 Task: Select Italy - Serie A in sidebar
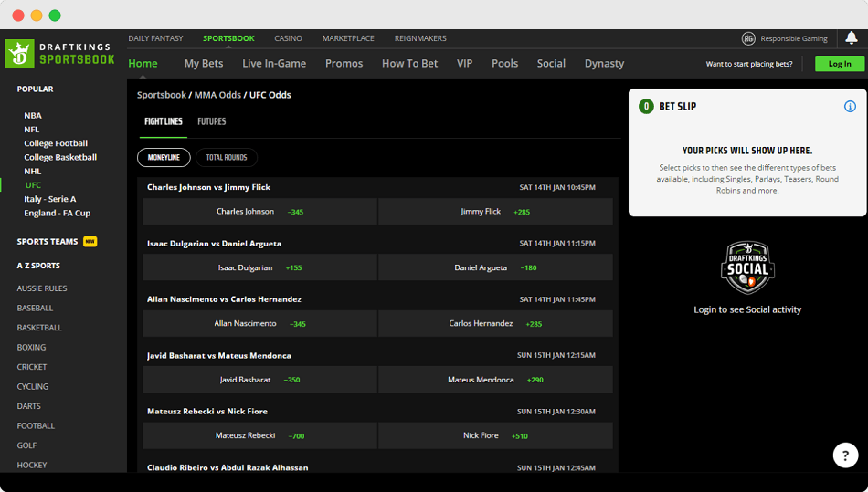pyautogui.click(x=50, y=199)
